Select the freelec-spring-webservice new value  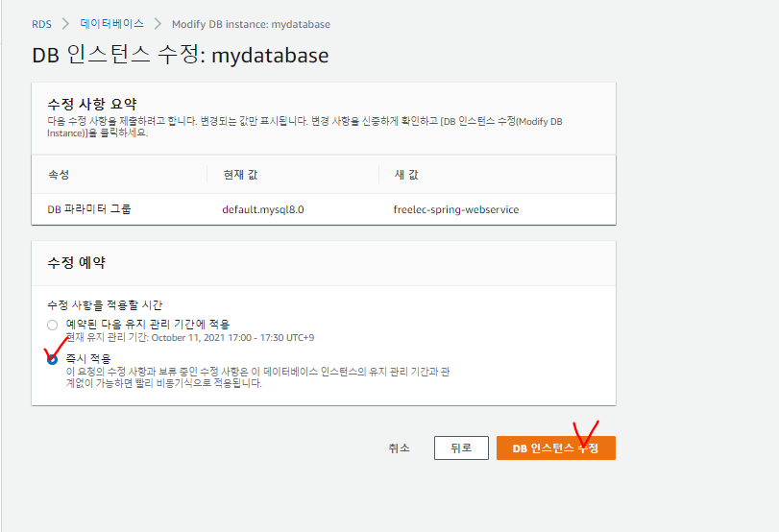click(x=456, y=209)
